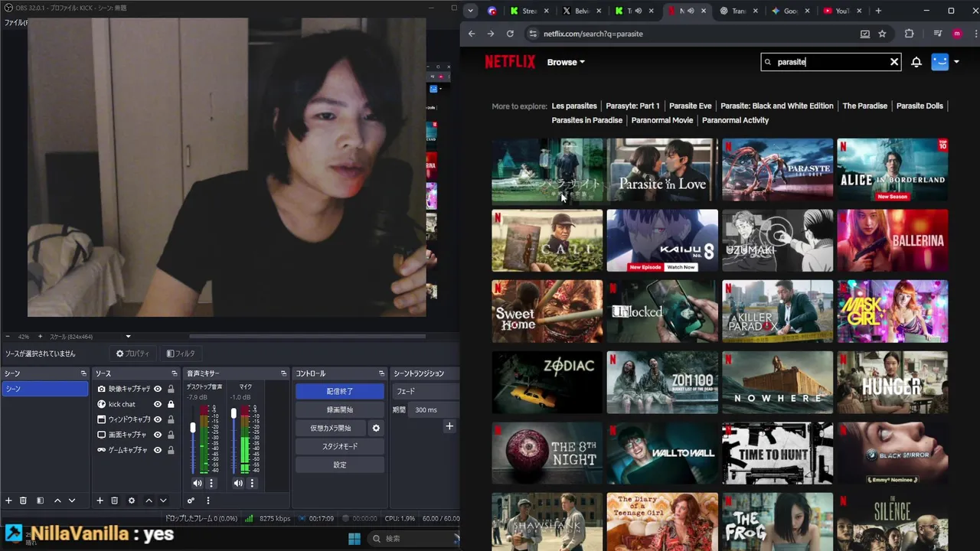Open source properties gear in Sources toolbar
Screen dimensions: 980x551
click(x=132, y=500)
